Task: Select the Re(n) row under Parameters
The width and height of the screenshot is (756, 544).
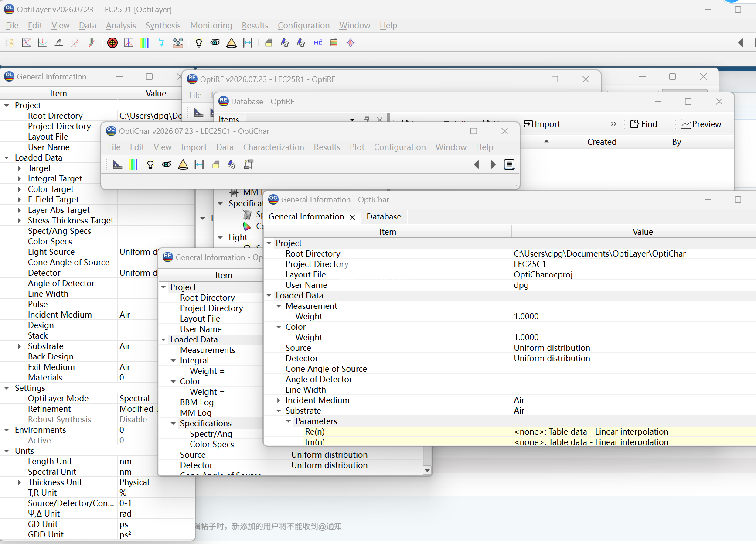Action: coord(510,432)
